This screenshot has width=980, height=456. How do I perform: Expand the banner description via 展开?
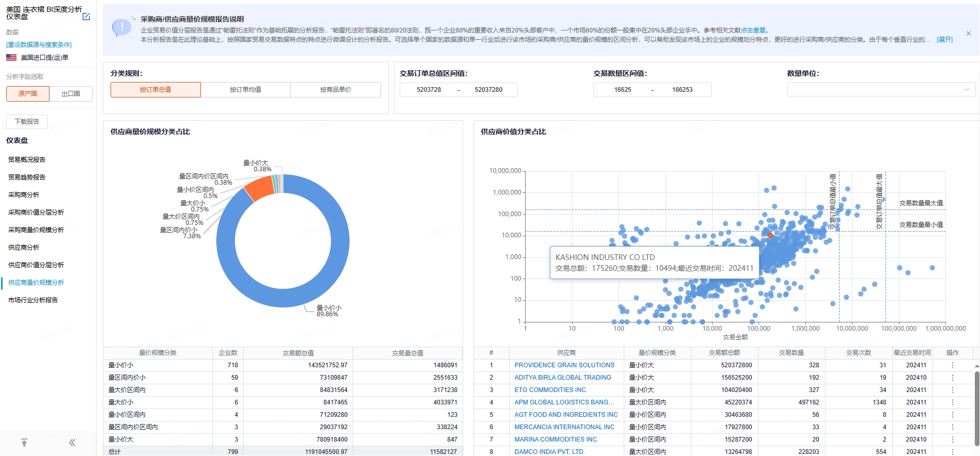click(x=944, y=40)
